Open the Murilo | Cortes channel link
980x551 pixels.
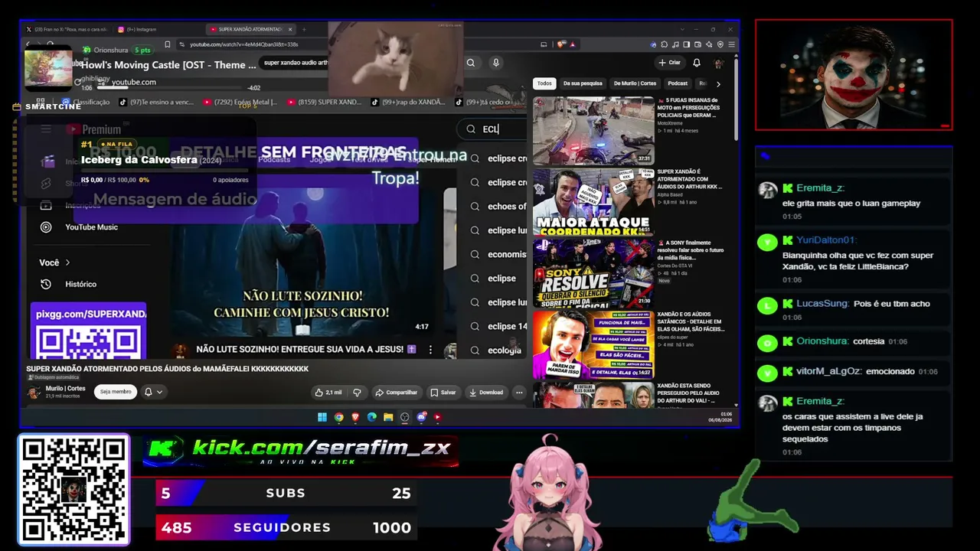pyautogui.click(x=65, y=389)
